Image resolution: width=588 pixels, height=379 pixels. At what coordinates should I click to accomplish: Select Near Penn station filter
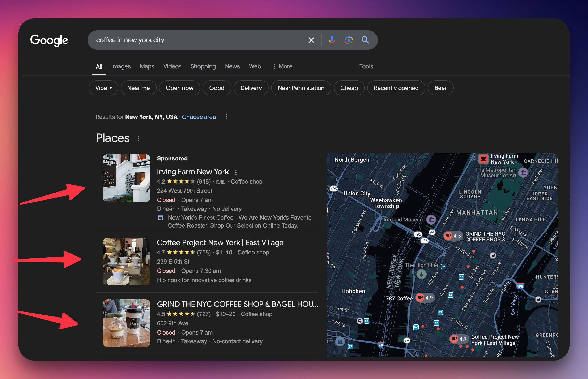(301, 88)
